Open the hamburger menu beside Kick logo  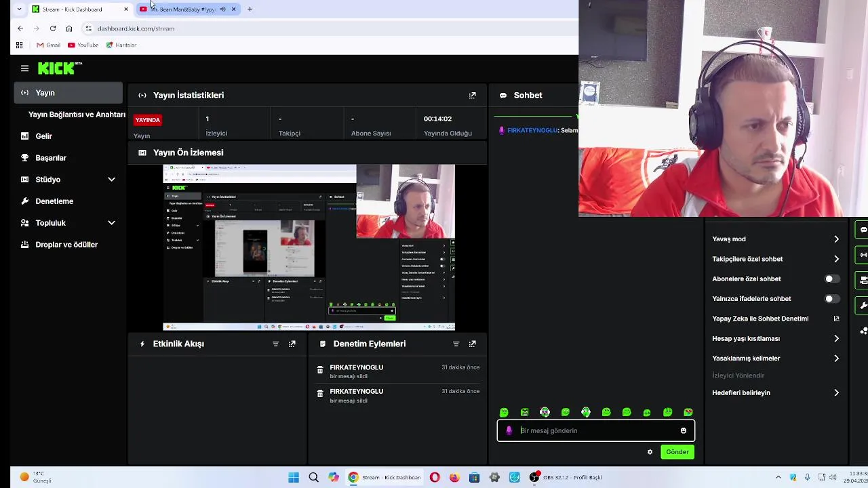click(x=24, y=68)
